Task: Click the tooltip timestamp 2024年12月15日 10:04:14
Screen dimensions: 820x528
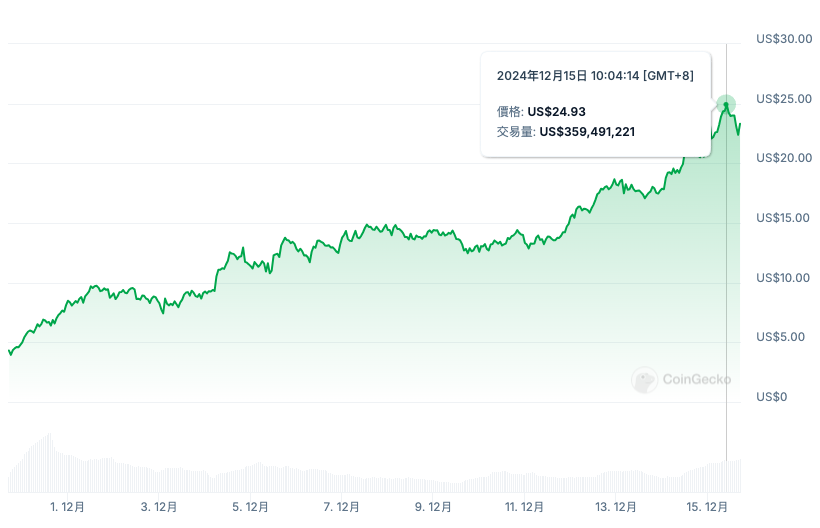Action: 595,76
